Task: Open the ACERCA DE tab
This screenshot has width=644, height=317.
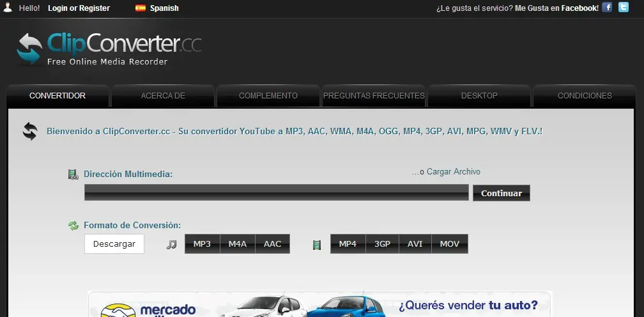Action: (x=163, y=96)
